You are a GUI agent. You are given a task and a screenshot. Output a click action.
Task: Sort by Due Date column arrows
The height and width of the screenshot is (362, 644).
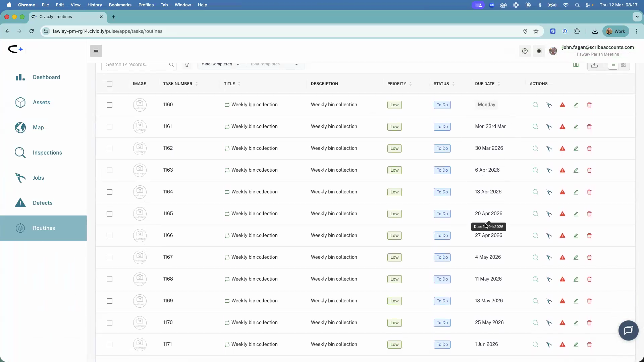[x=499, y=84]
